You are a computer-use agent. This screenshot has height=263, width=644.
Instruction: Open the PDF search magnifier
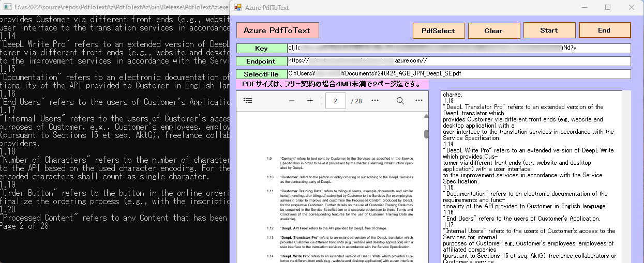pyautogui.click(x=400, y=101)
